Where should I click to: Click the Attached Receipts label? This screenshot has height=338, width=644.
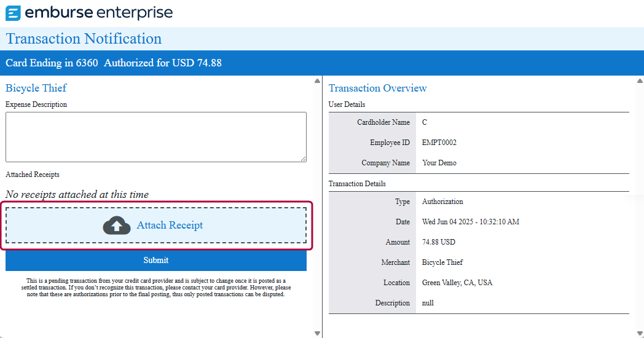(x=33, y=175)
